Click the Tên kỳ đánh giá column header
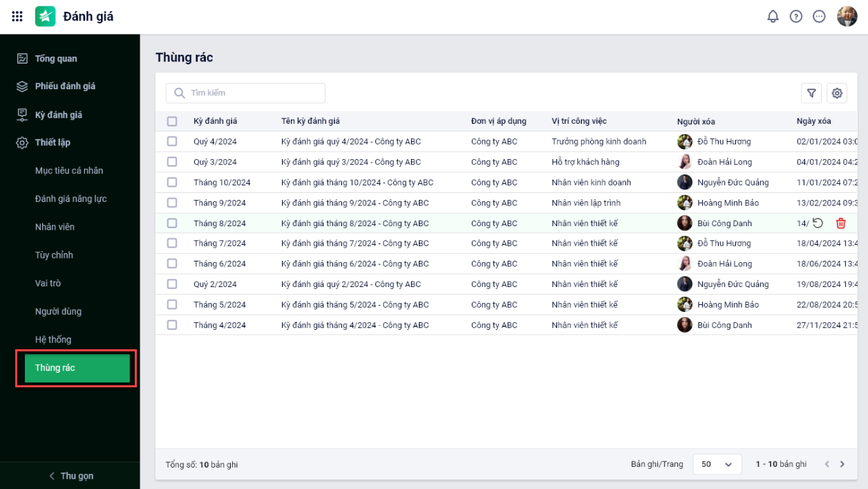This screenshot has width=868, height=489. point(310,121)
